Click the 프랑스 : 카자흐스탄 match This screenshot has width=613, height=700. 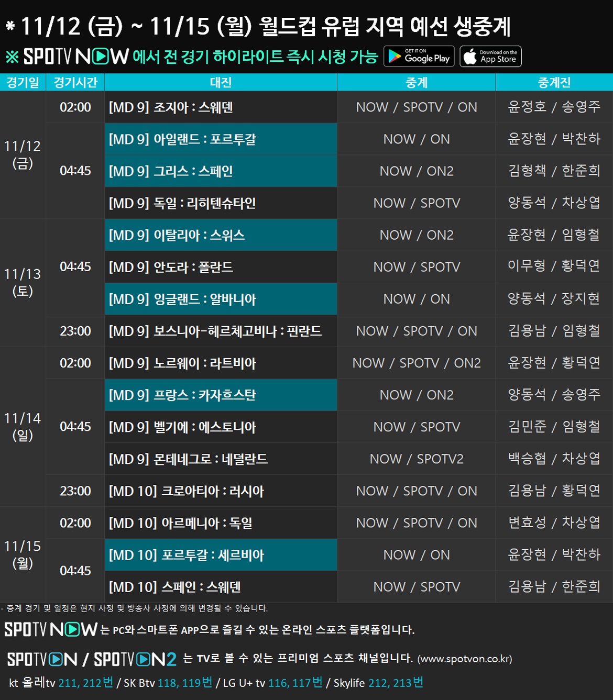click(221, 395)
